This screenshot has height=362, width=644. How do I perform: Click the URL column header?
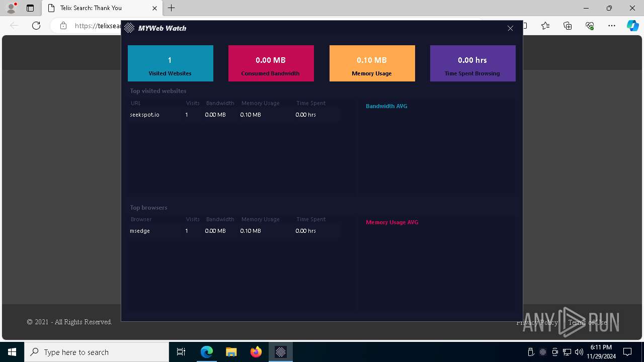click(x=136, y=103)
